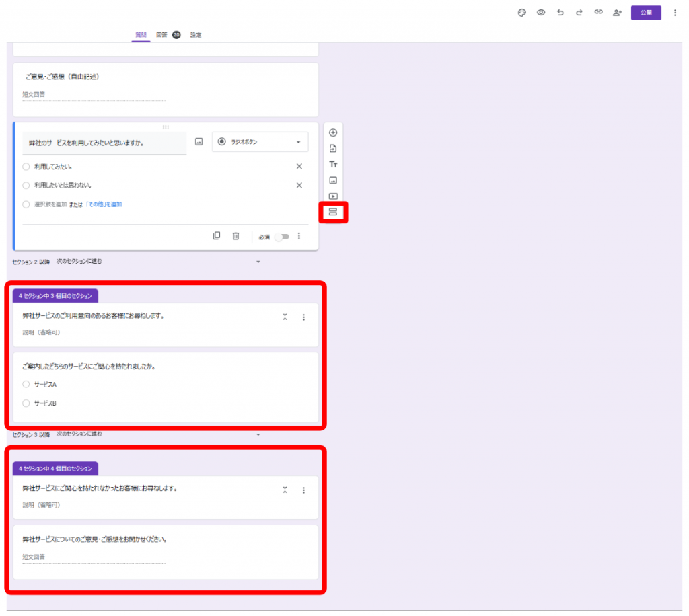Copy the form link icon

597,13
